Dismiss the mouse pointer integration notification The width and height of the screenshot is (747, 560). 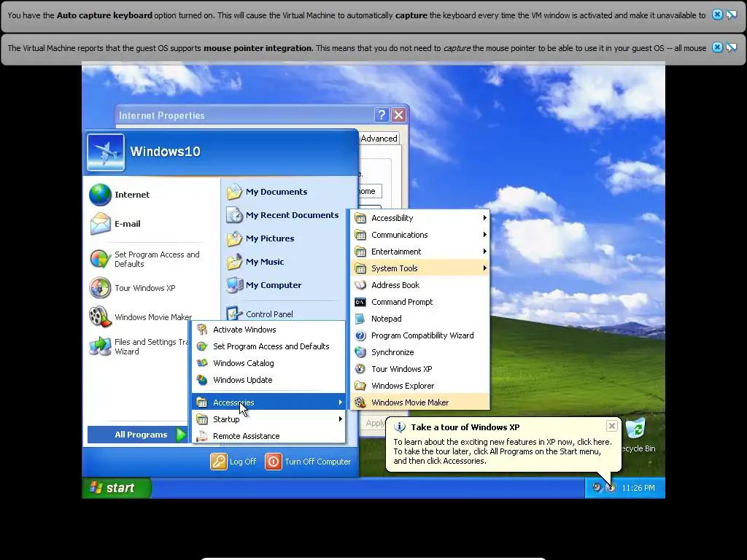pyautogui.click(x=717, y=47)
